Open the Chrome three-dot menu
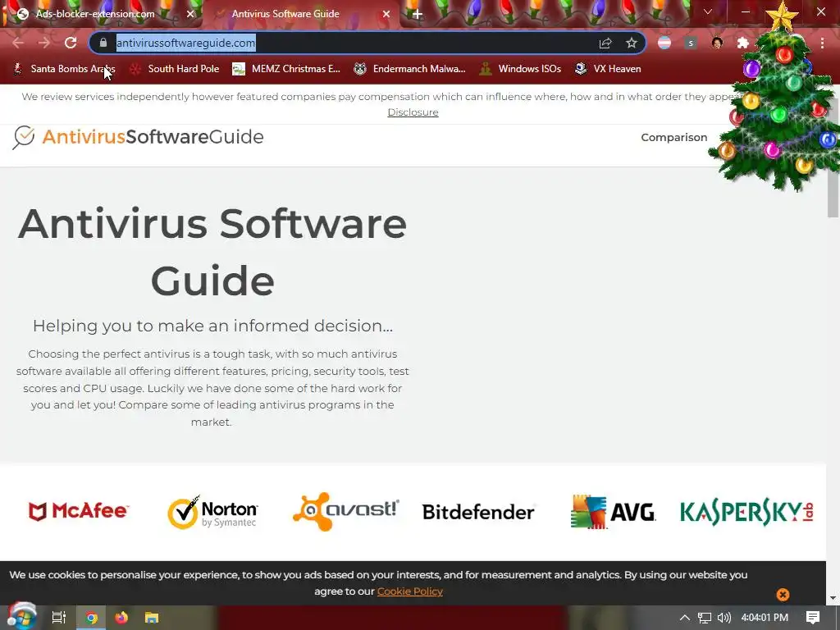This screenshot has height=630, width=840. tap(822, 43)
